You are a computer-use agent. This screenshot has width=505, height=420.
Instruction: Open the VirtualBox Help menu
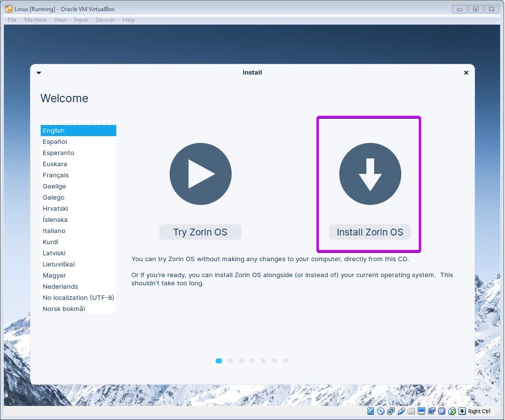click(x=128, y=20)
